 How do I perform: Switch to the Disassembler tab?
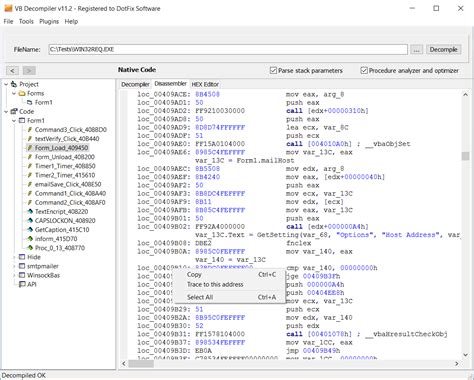click(x=170, y=84)
